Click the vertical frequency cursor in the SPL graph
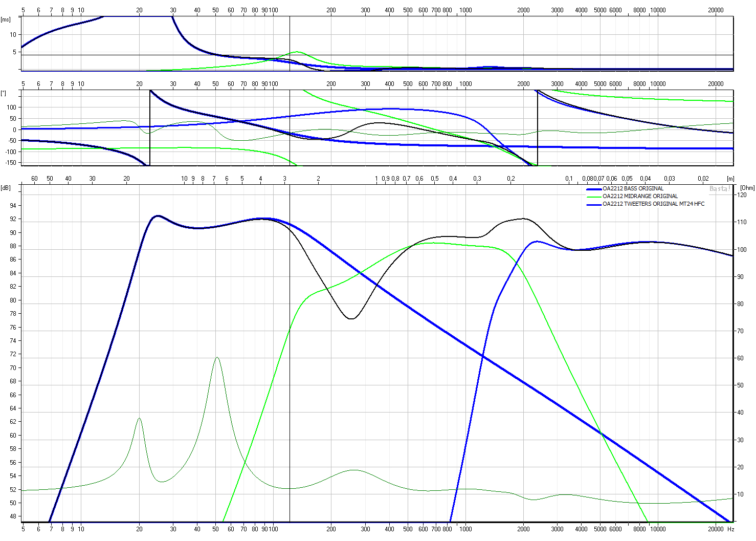Screen dimensions: 756x541 point(290,353)
